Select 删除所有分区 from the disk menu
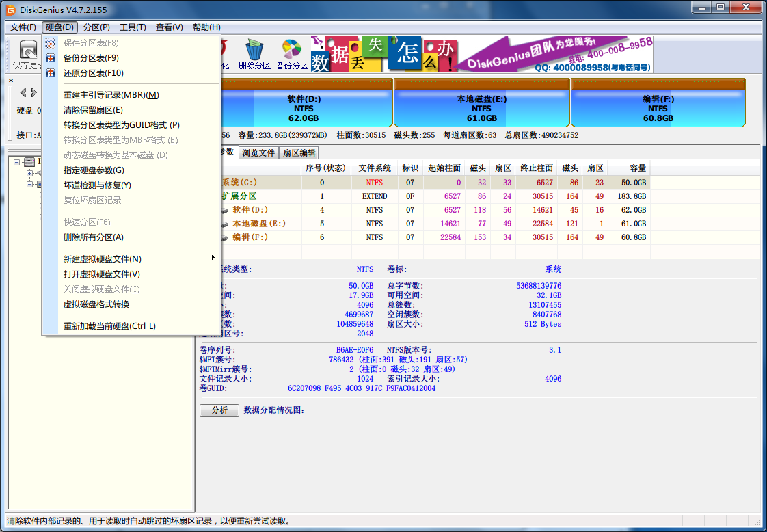 94,237
